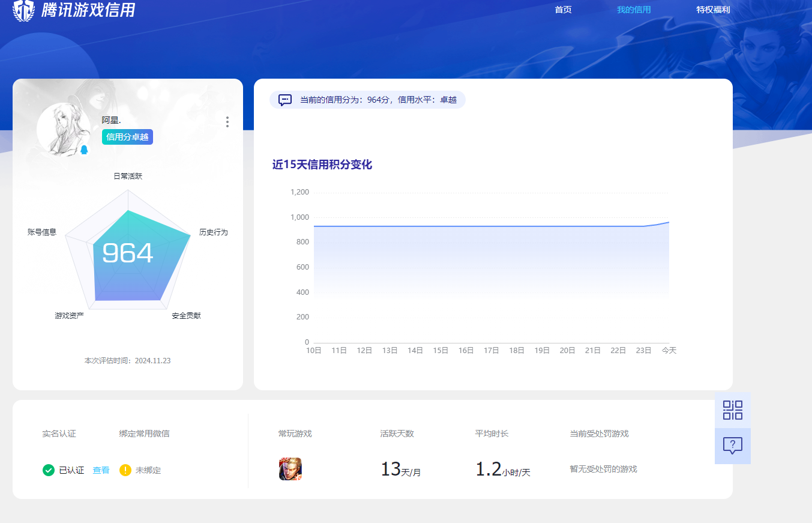Open the 首页 navigation tab
This screenshot has height=523, width=812.
pyautogui.click(x=563, y=10)
